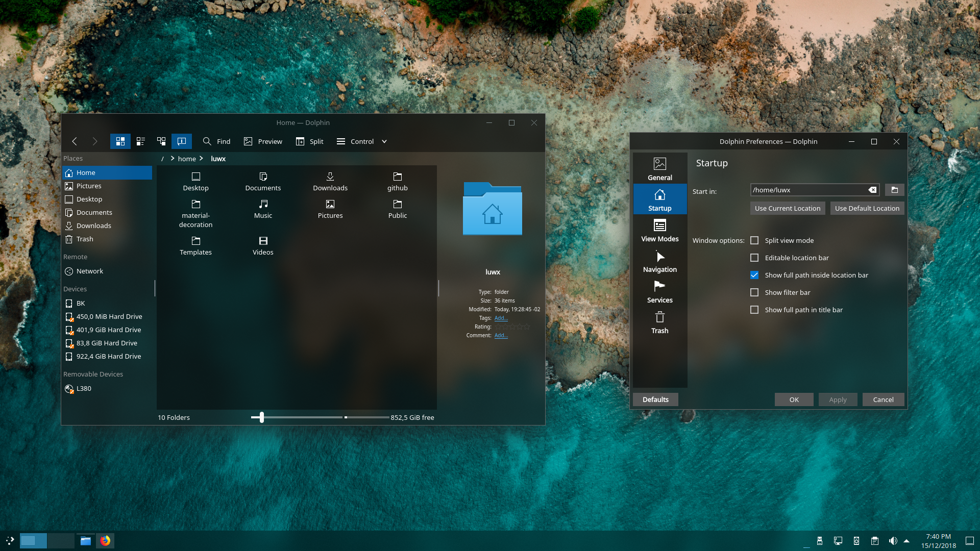Select the github folder icon

398,182
